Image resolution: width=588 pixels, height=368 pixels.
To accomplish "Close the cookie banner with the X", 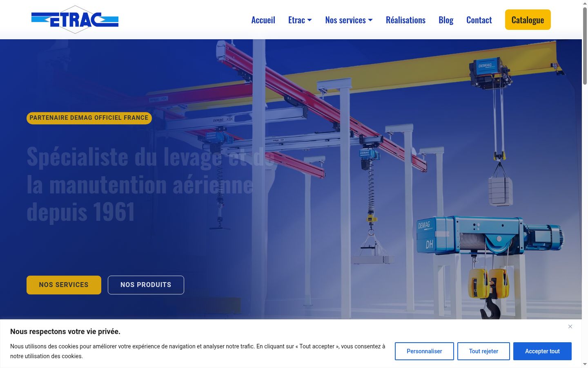I will coord(570,326).
